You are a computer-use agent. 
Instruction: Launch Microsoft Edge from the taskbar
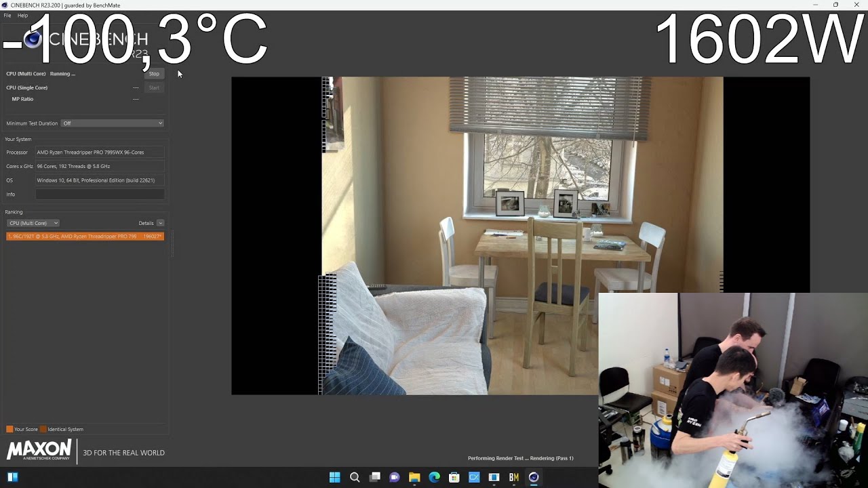coord(435,477)
